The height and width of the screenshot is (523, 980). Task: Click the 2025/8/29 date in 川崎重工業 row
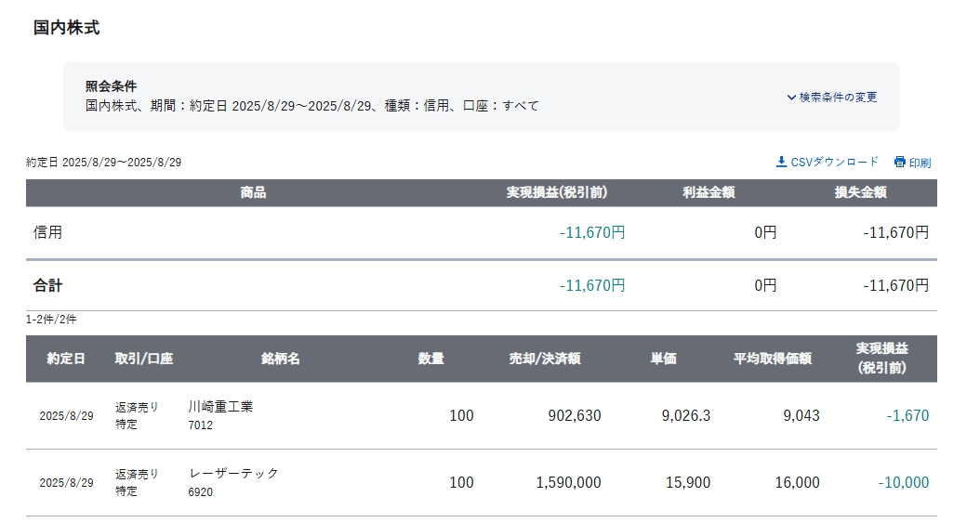(66, 415)
